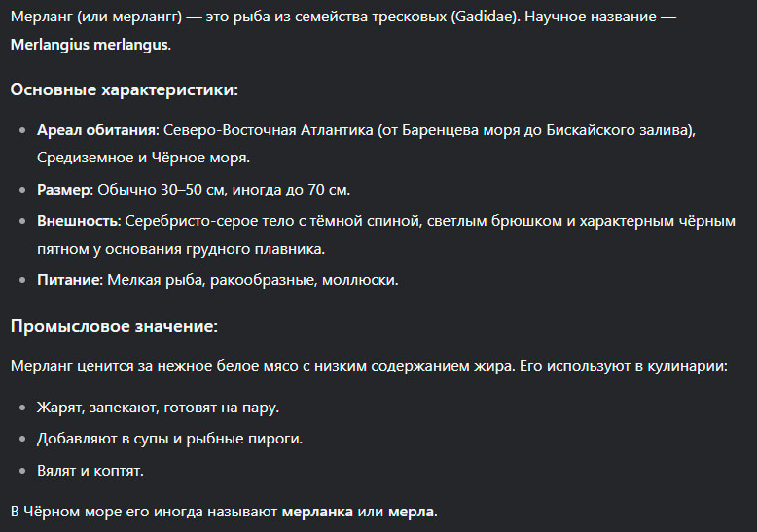Click the heading "Основные характеристики:"
Screen dimensions: 757x532
click(x=124, y=89)
